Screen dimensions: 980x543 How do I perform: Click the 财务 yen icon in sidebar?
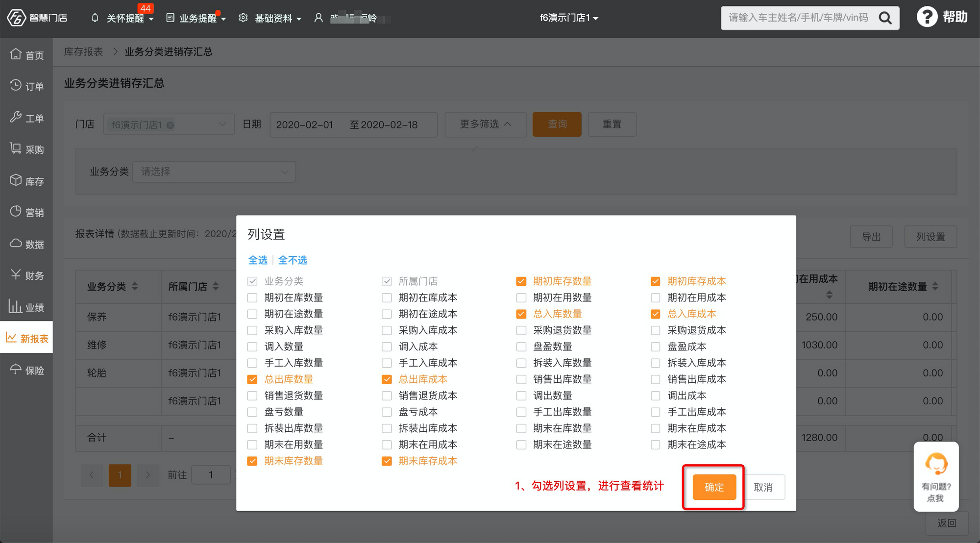click(16, 274)
